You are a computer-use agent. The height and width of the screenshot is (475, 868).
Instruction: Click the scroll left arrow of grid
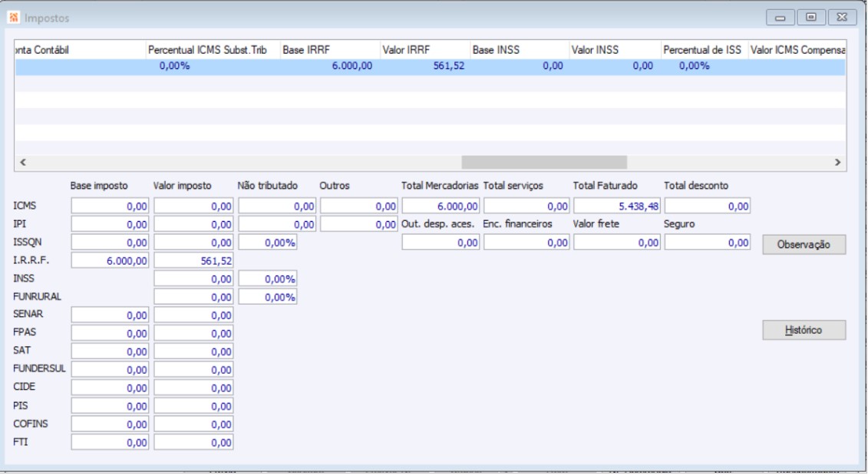22,163
